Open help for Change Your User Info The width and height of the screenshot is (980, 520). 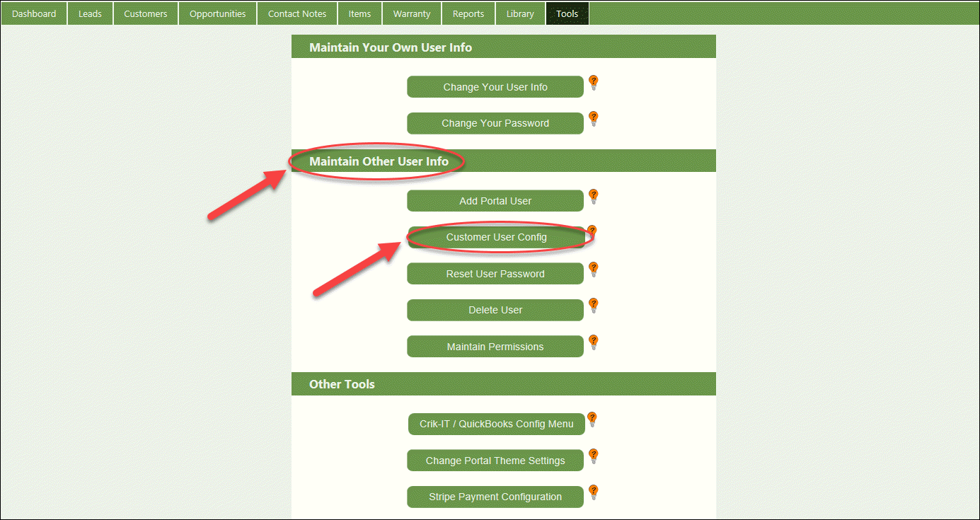[x=593, y=83]
